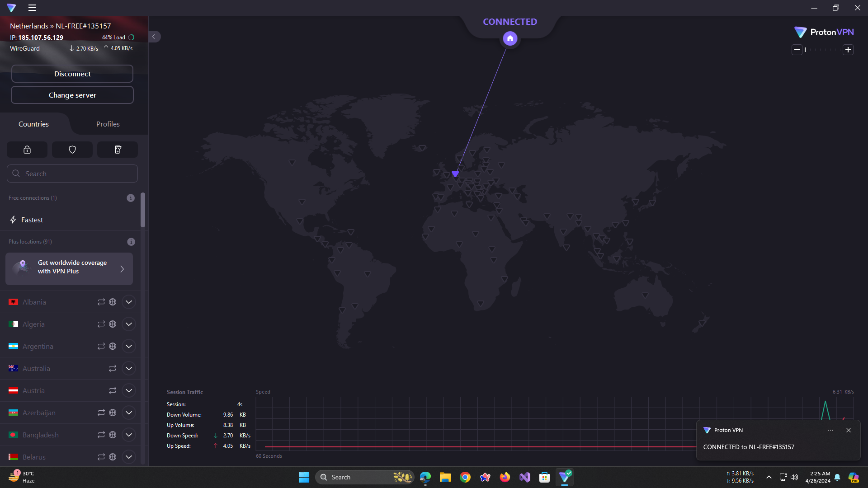
Task: Click Albania globe Tor icon
Action: click(x=113, y=302)
